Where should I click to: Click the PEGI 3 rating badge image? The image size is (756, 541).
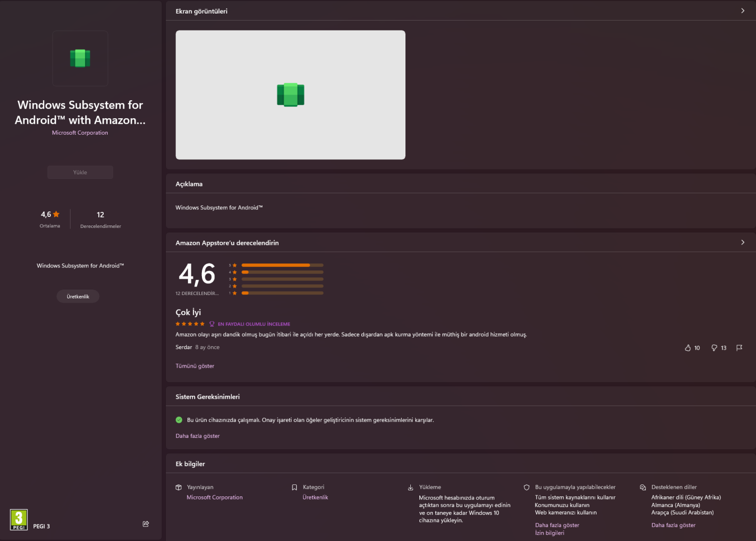click(x=19, y=520)
